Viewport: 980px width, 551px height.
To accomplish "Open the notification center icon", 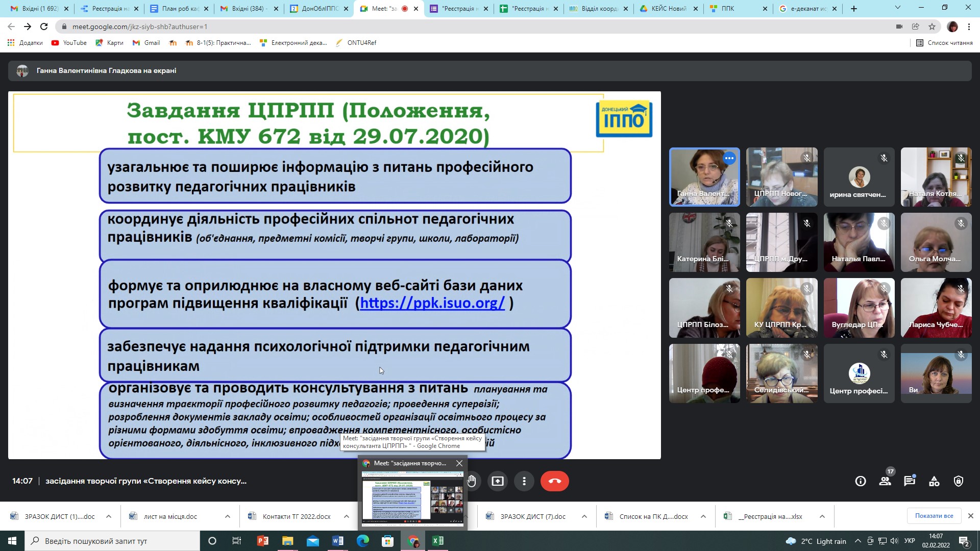I will 964,541.
